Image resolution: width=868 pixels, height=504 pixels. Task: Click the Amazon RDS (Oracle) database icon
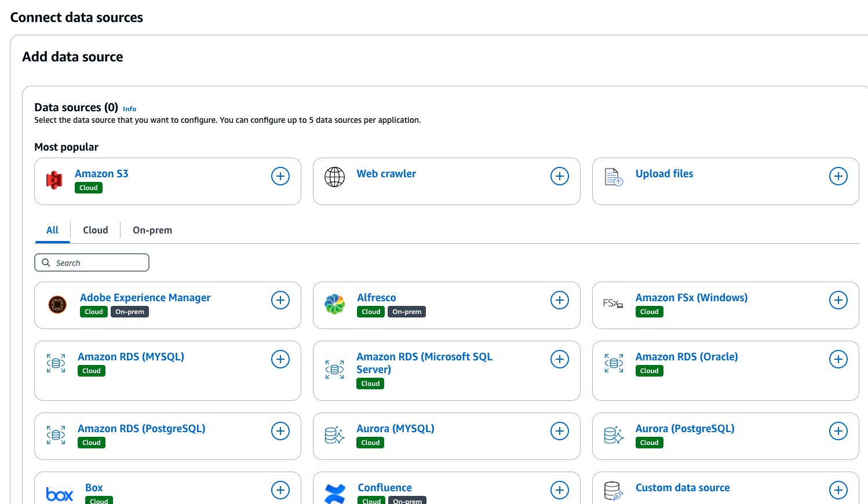614,363
